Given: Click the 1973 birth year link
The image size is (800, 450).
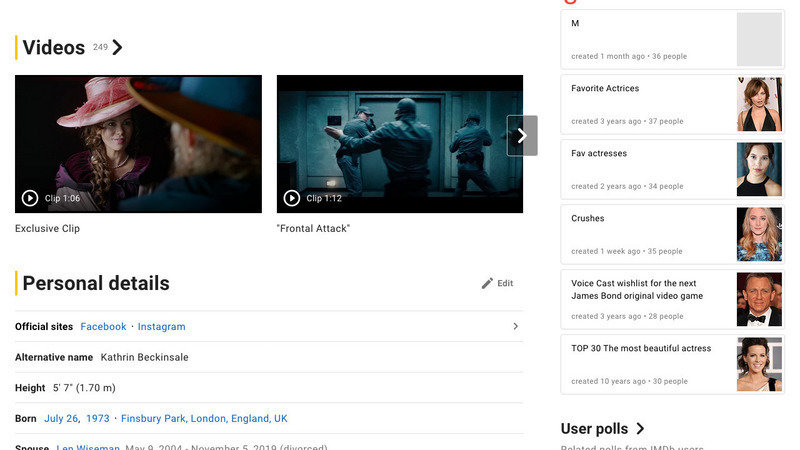Looking at the screenshot, I should click(97, 418).
